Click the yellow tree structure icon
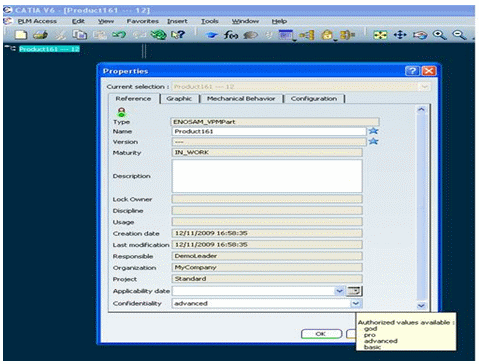The image size is (479, 364). coord(307,35)
